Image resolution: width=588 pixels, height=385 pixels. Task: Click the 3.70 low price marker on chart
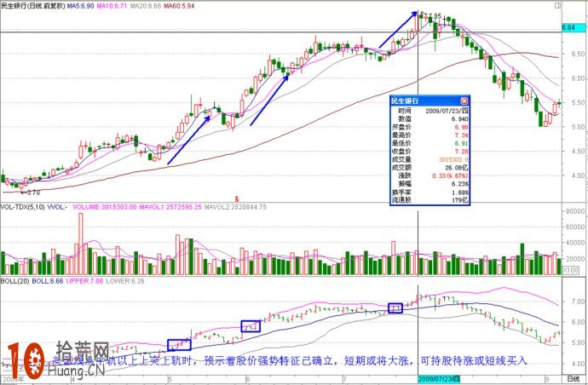(x=32, y=192)
